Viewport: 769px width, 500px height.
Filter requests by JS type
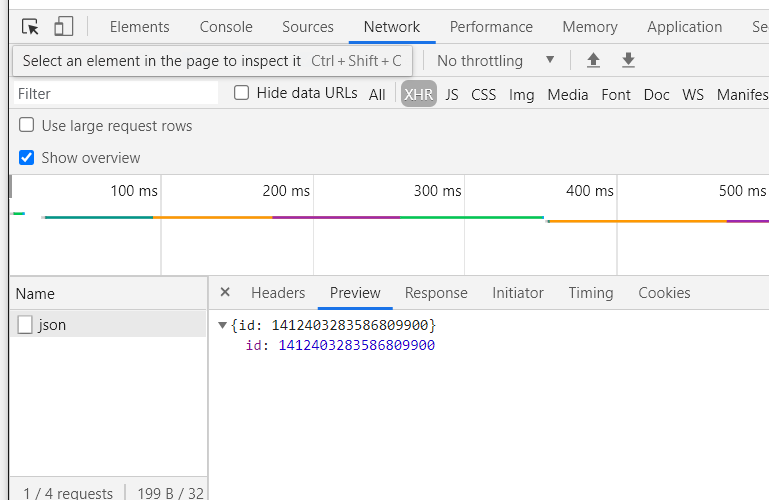452,94
